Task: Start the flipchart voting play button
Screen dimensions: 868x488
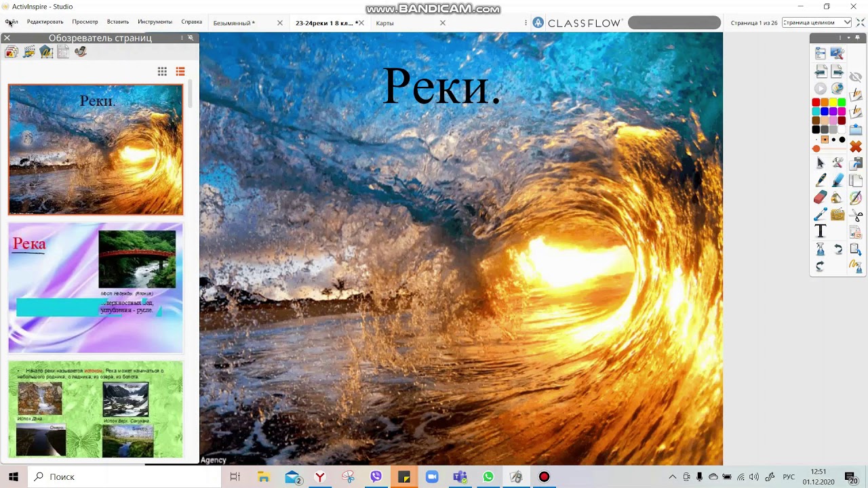Action: 820,89
